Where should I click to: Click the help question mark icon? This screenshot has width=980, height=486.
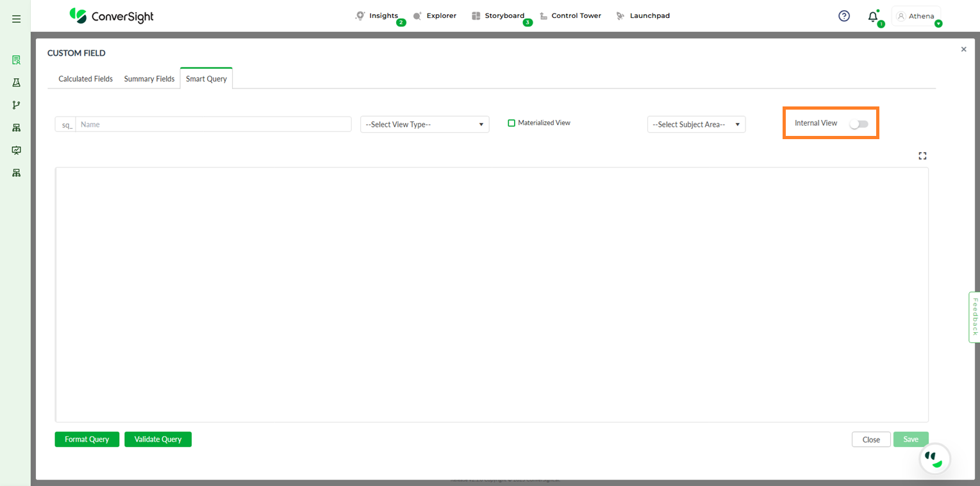pos(844,16)
